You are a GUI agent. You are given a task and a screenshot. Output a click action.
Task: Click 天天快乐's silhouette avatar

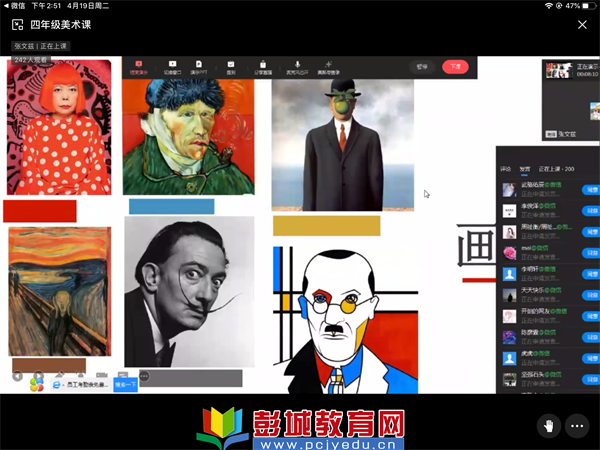pos(509,295)
